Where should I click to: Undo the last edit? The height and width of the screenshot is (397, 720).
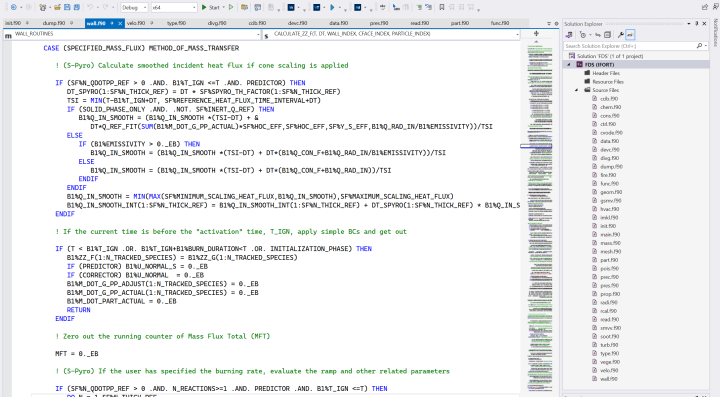pos(90,7)
